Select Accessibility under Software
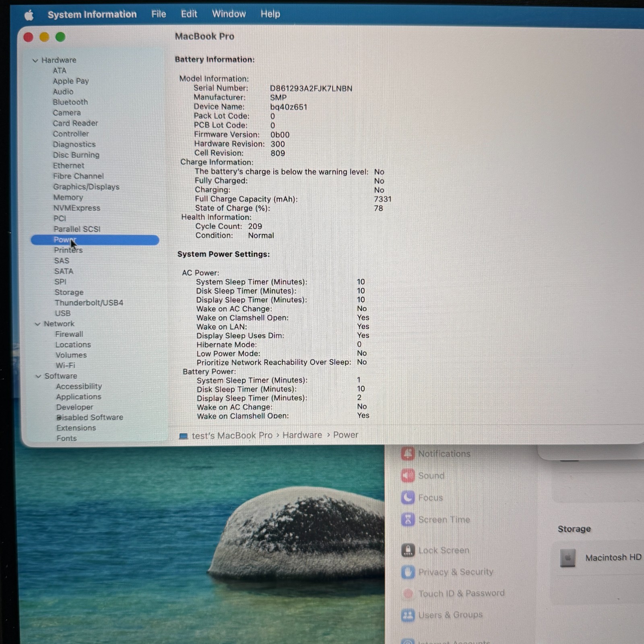The image size is (644, 644). tap(79, 386)
